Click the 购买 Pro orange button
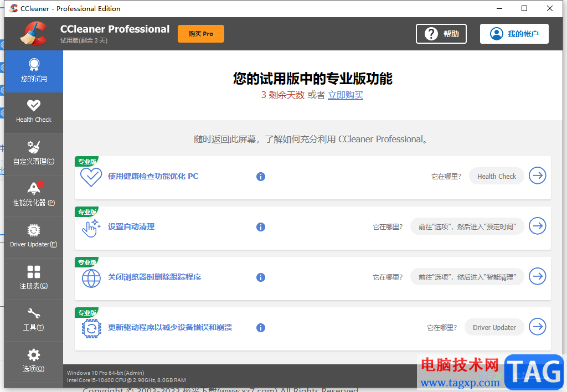The height and width of the screenshot is (392, 567). click(x=200, y=34)
